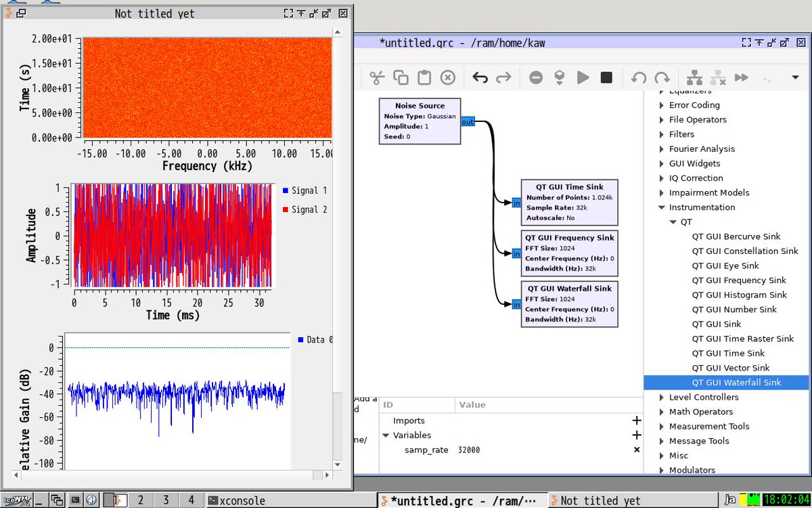812x508 pixels.
Task: Select QT GUI Vector Sink entry
Action: click(x=731, y=368)
